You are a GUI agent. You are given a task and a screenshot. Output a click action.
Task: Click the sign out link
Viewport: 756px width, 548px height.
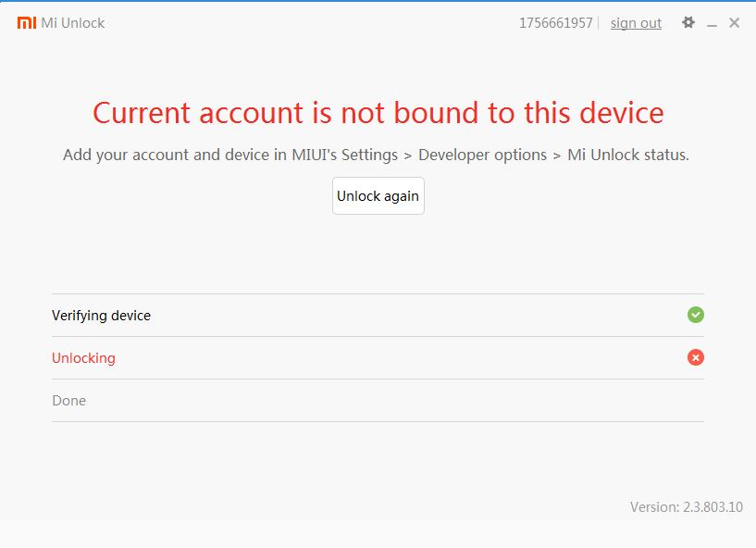636,23
